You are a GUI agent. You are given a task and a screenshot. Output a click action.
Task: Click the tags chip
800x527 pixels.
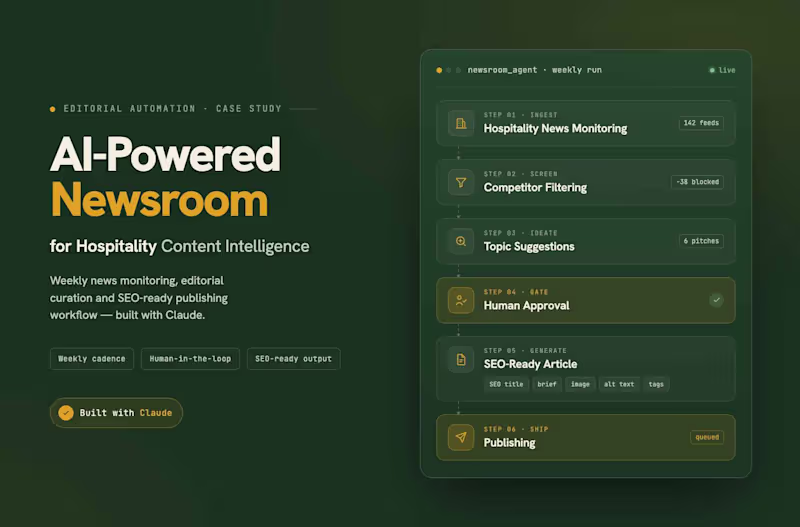pyautogui.click(x=656, y=384)
